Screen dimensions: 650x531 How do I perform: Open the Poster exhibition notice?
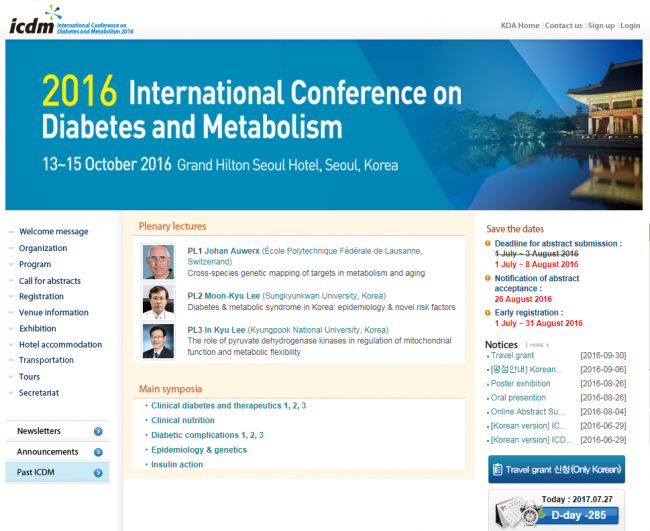pyautogui.click(x=520, y=384)
